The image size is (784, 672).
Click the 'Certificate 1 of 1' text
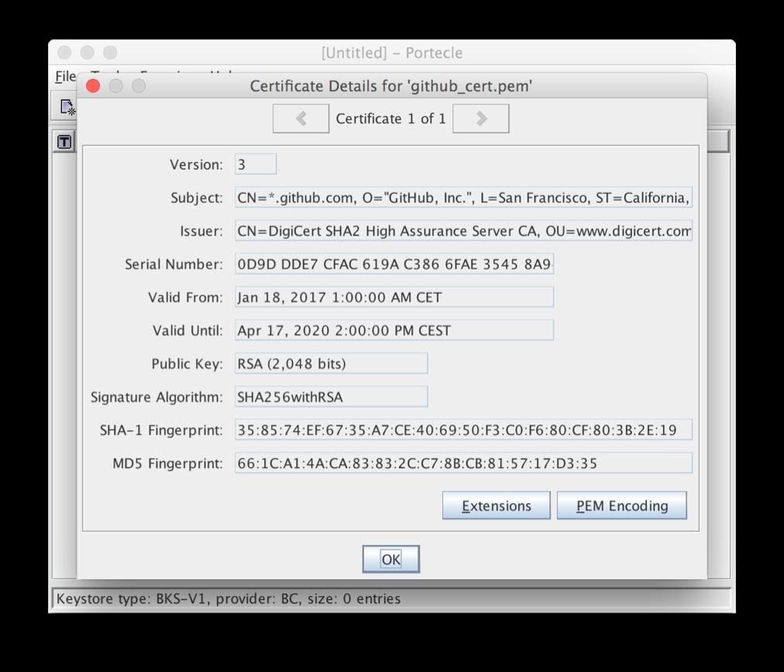click(390, 119)
